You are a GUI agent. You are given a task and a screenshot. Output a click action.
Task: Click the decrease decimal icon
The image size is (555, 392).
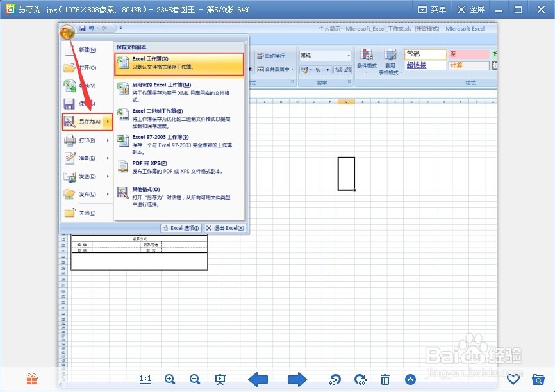click(347, 70)
